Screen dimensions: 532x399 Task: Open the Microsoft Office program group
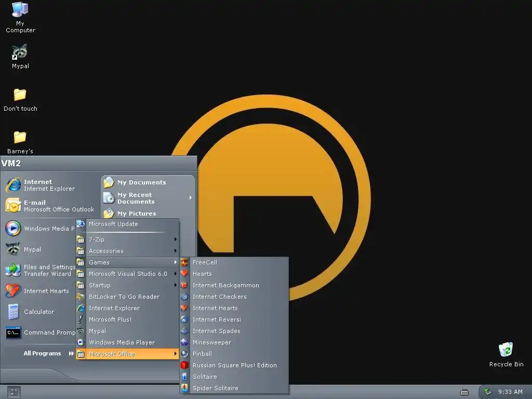point(128,353)
